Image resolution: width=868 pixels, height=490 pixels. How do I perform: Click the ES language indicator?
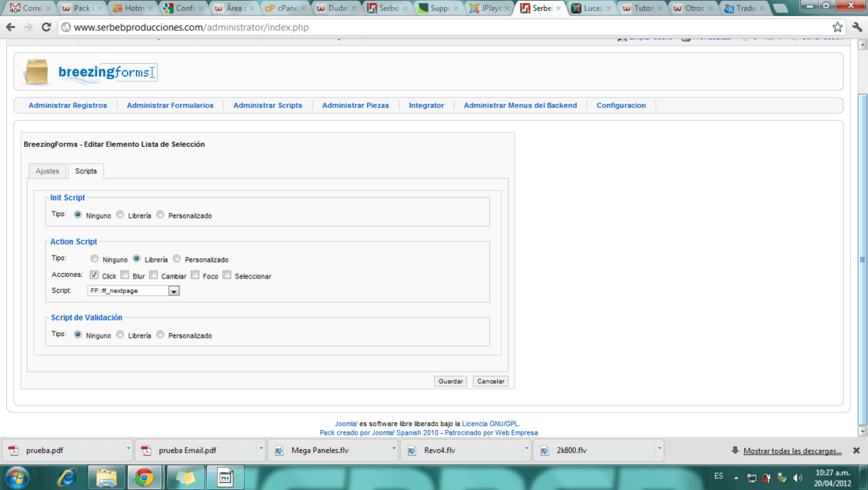719,476
